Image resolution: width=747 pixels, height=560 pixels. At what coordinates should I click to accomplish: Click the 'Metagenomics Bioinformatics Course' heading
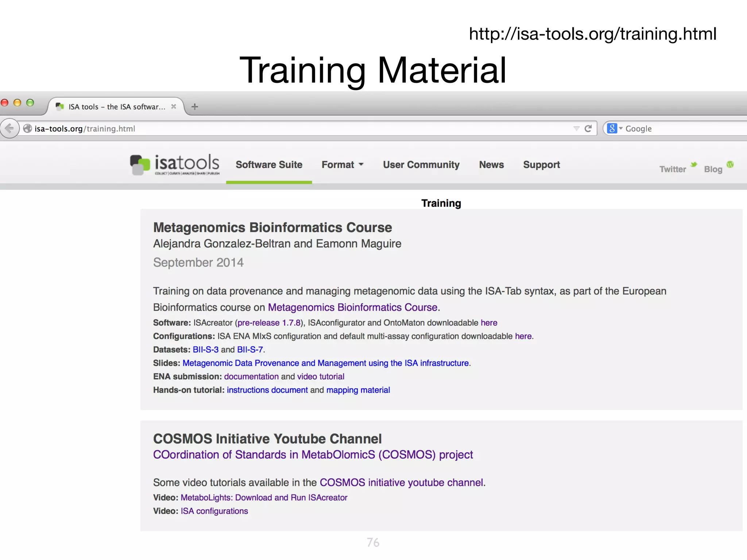(272, 227)
